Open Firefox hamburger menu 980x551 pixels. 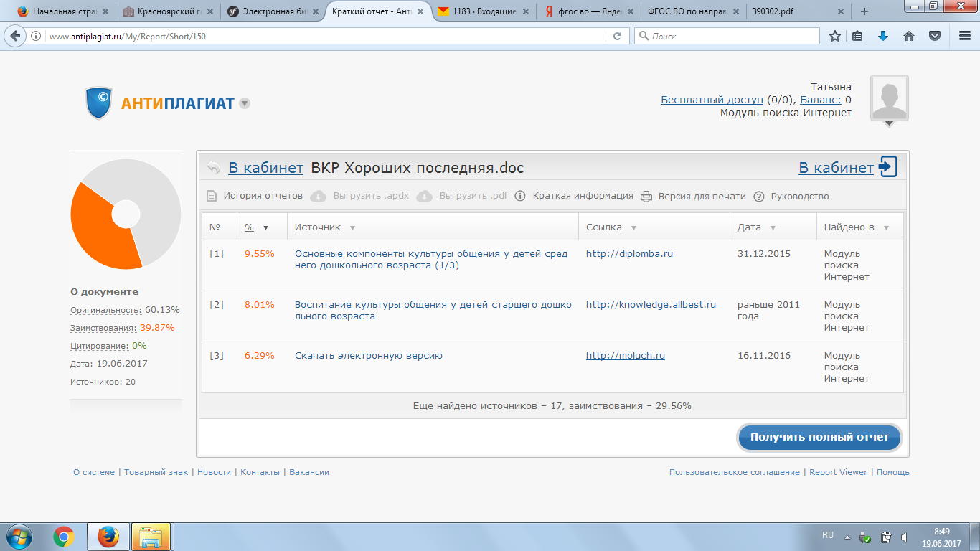coord(965,36)
